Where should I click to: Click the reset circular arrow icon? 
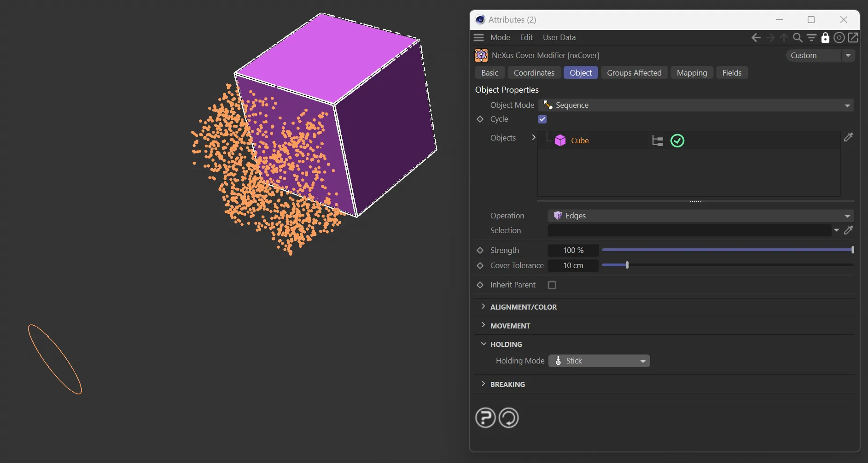pos(509,418)
